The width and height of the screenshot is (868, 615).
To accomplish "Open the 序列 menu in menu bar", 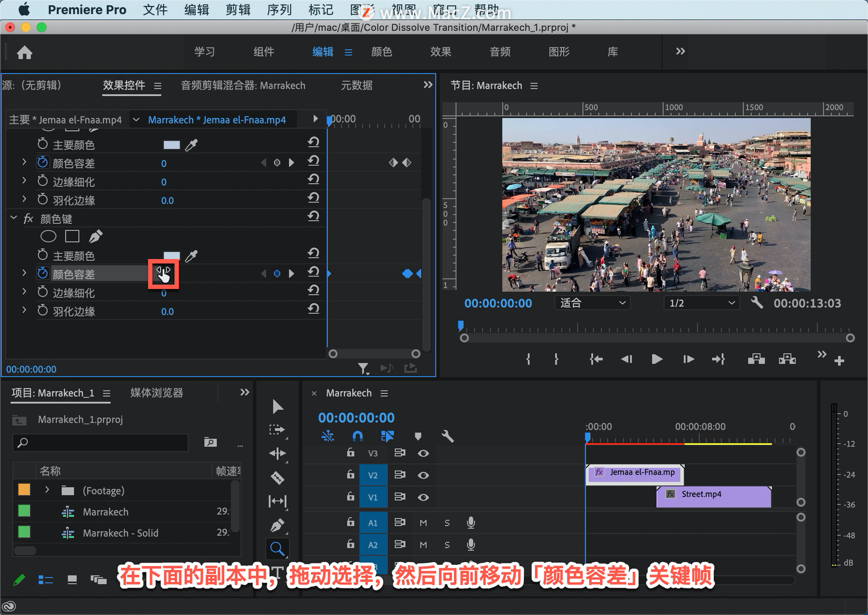I will 279,9.
